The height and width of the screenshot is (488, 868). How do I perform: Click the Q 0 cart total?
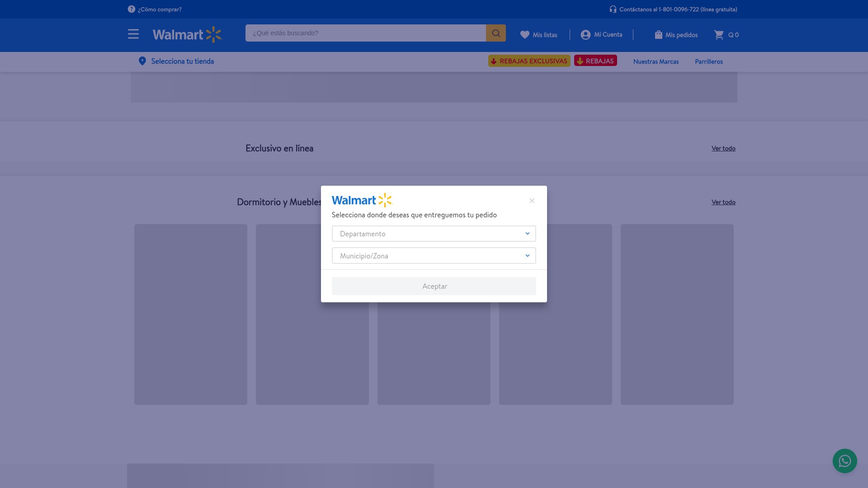pyautogui.click(x=733, y=35)
